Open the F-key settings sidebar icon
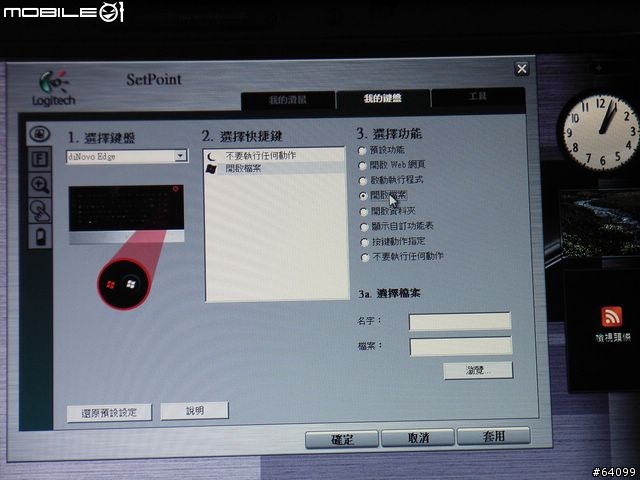 40,159
